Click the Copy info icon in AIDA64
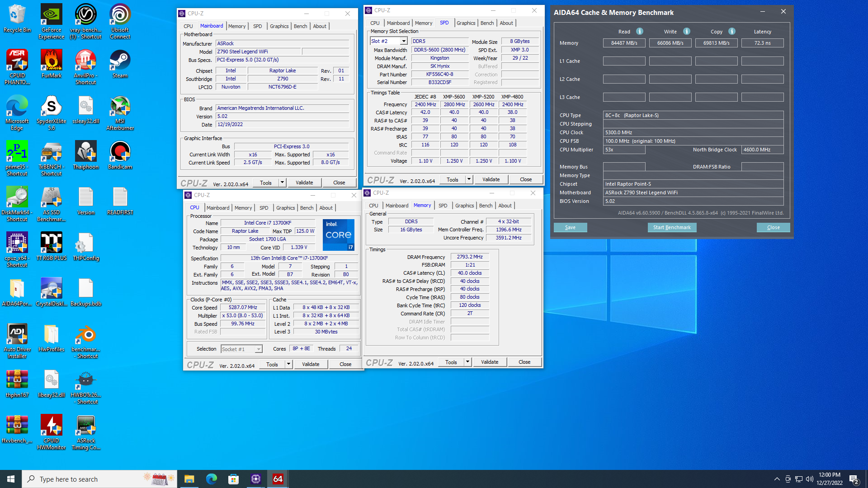The width and height of the screenshot is (868, 488). pos(731,31)
